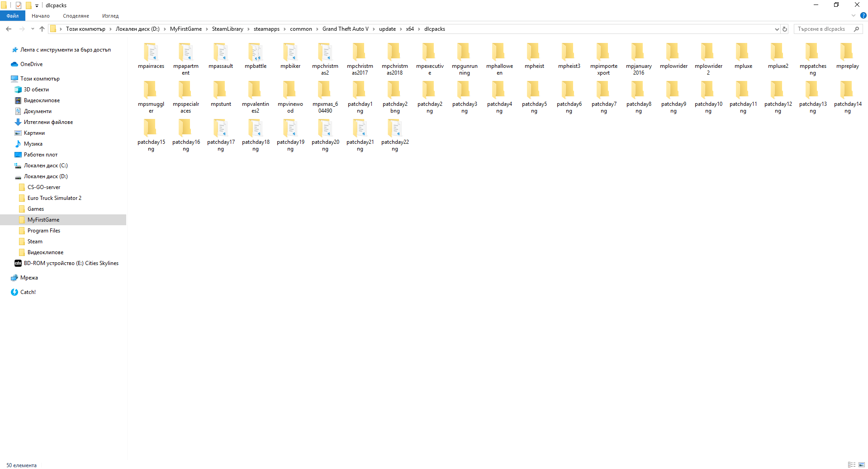
Task: Jump to SteamLibrary in the address bar
Action: pyautogui.click(x=228, y=29)
